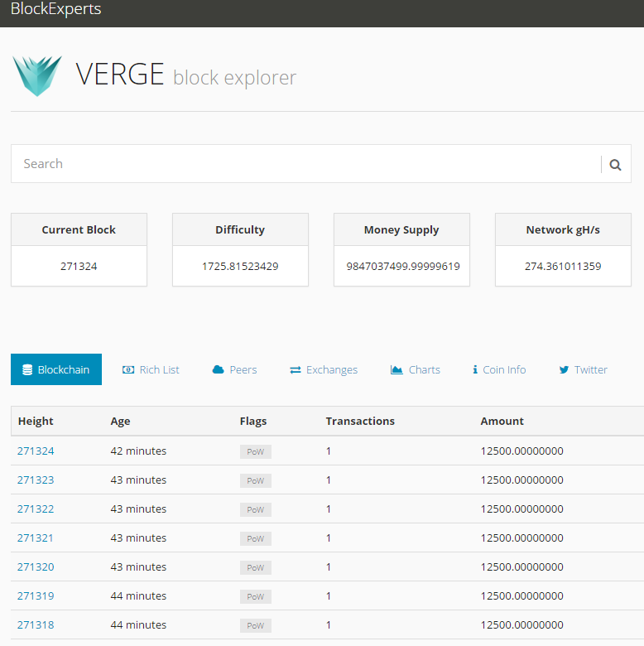Click the PoW flag in row 271321

(x=255, y=538)
